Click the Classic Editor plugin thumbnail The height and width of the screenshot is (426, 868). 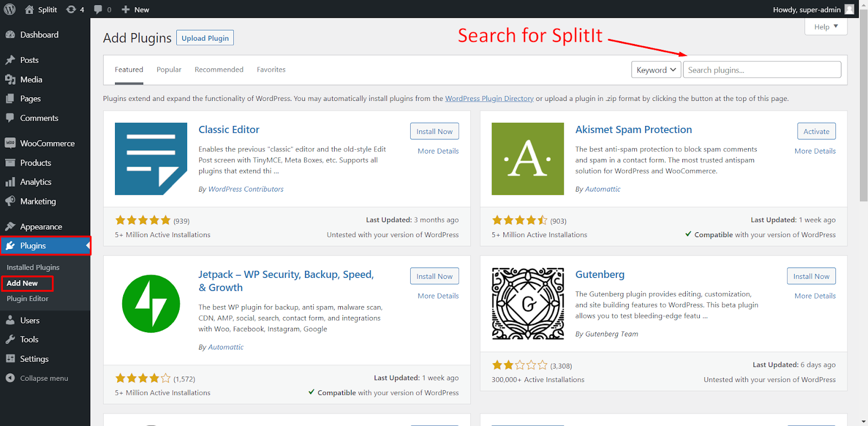point(151,158)
